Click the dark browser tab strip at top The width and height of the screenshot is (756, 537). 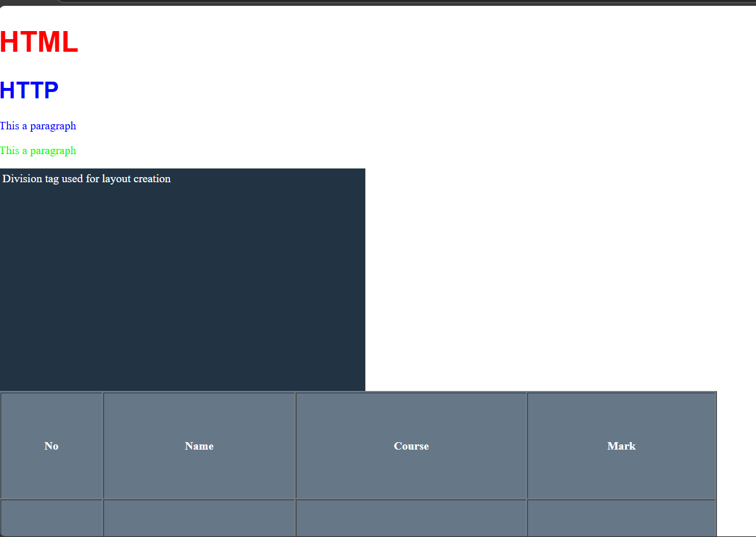point(345,3)
